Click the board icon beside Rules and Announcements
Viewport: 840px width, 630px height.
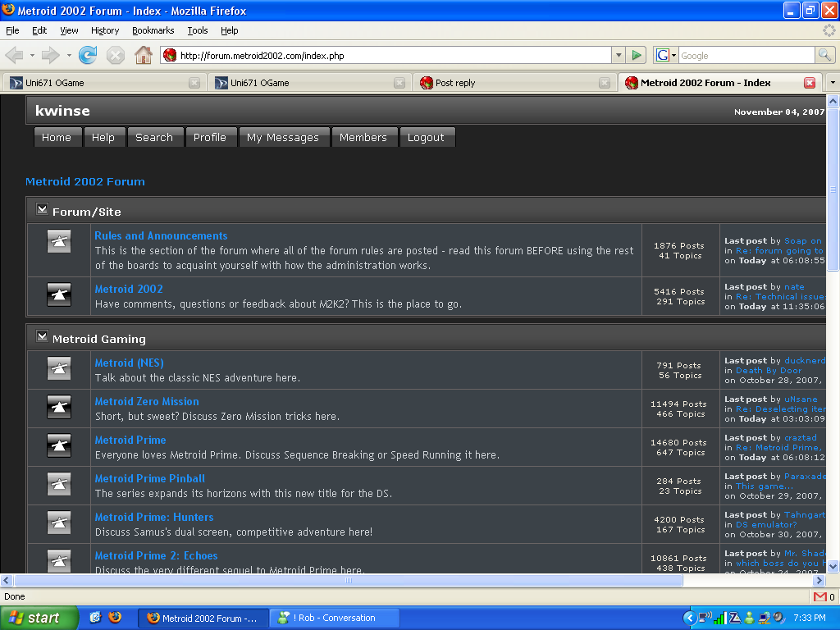58,241
